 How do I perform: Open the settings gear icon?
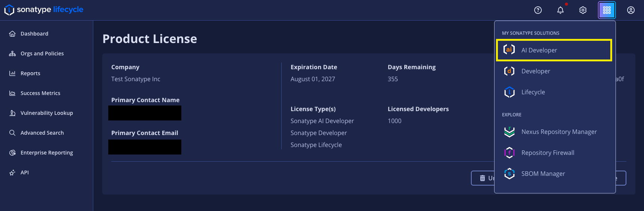[x=583, y=10]
